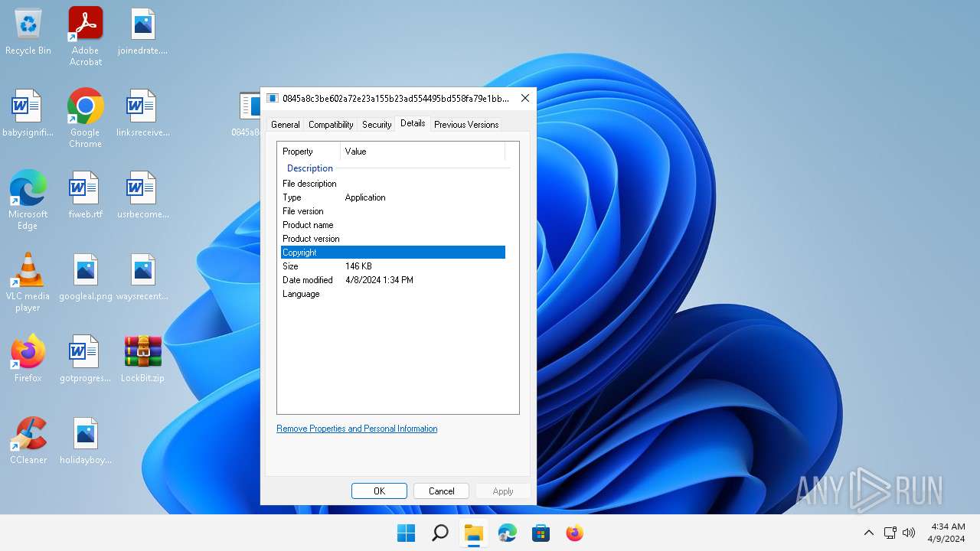Screen dimensions: 980x551
Task: Launch Adobe Acrobat from the desktop
Action: (86, 36)
